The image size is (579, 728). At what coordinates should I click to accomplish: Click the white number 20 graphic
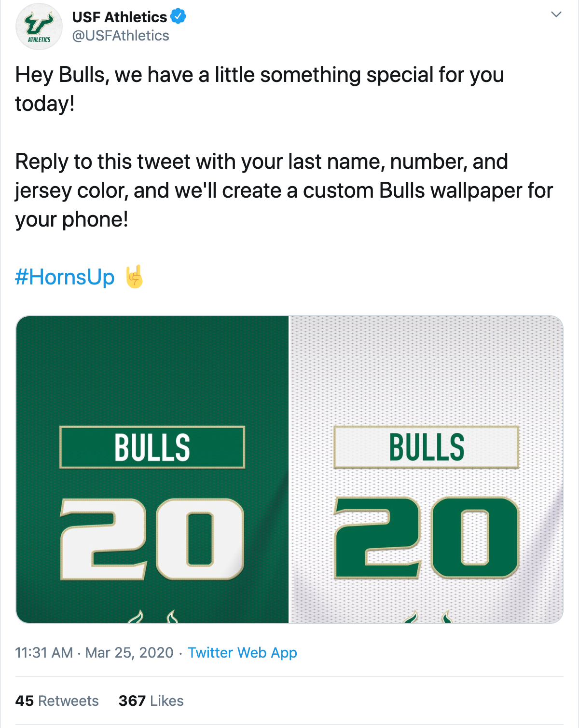tap(152, 539)
